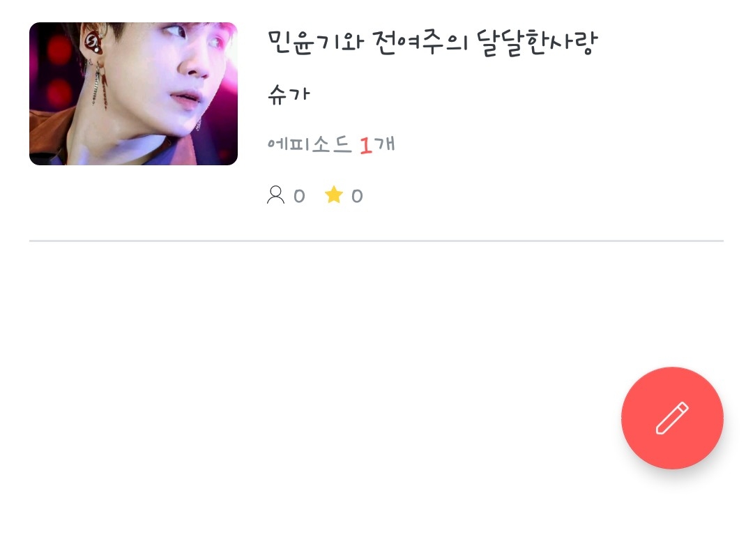
Task: Click the white pencil glyph inside red circle
Action: click(x=672, y=418)
